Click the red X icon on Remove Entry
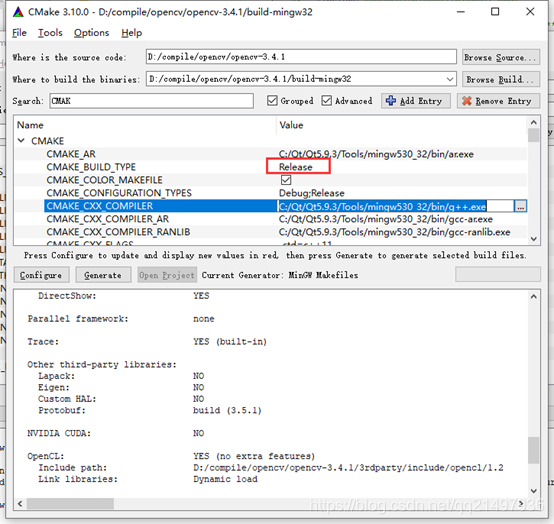The height and width of the screenshot is (524, 554). tap(467, 101)
